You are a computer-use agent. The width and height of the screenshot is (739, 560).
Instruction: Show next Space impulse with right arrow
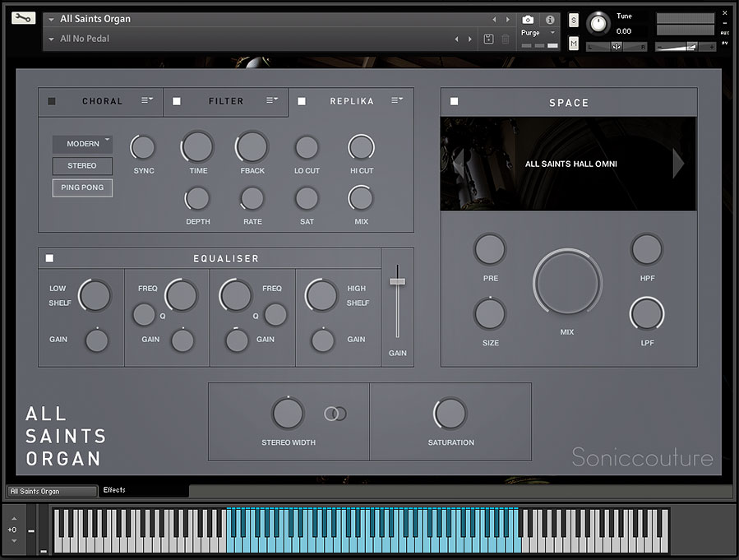tap(678, 164)
